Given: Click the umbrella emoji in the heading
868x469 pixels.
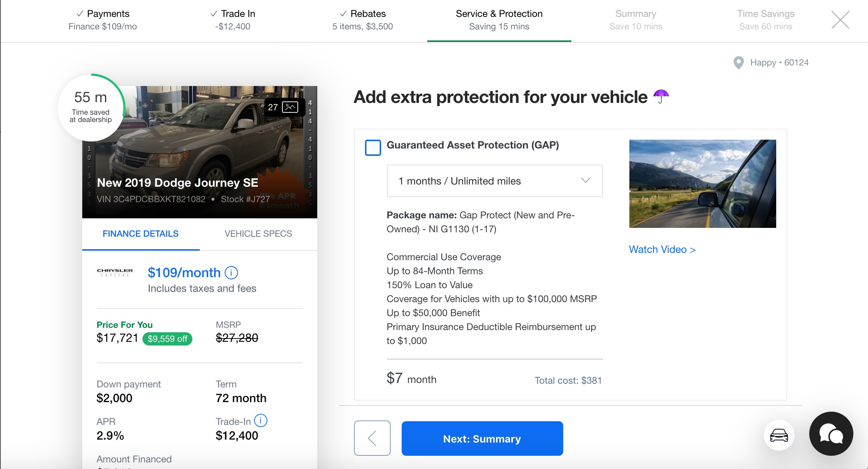Looking at the screenshot, I should [x=662, y=97].
